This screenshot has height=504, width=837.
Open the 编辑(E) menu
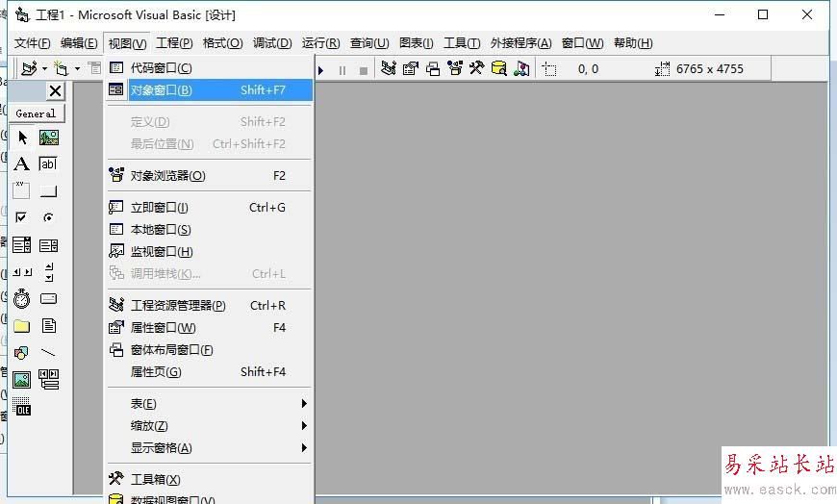[79, 43]
